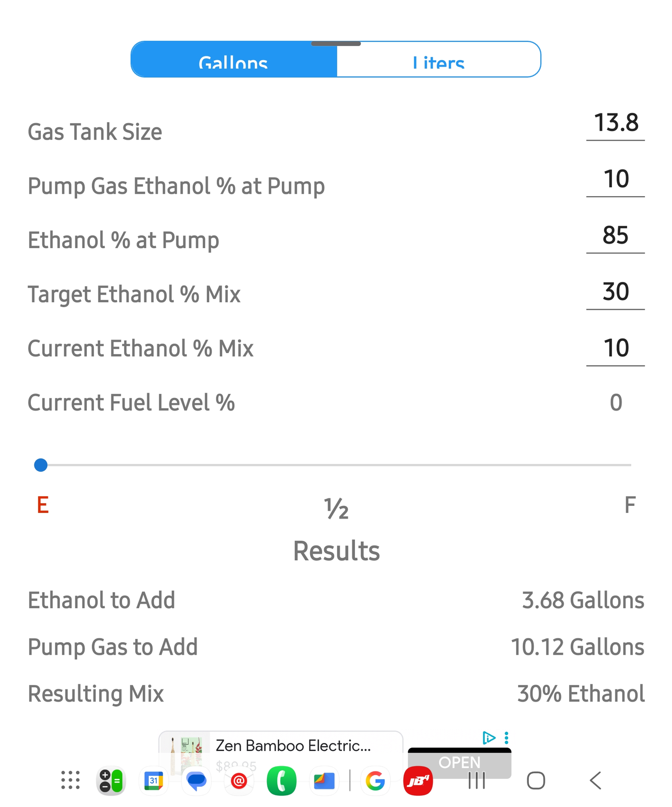Click the Current Ethanol % Mix field
The image size is (672, 807).
[616, 349]
